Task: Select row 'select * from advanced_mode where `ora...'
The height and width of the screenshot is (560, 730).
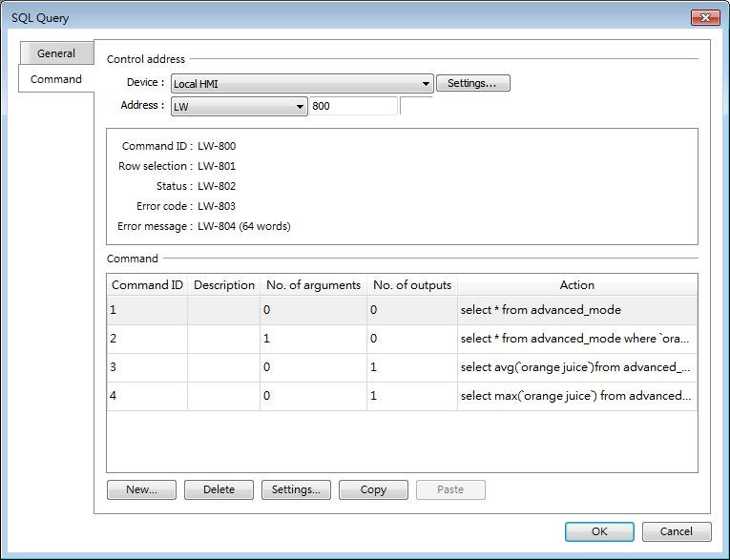Action: [x=403, y=339]
